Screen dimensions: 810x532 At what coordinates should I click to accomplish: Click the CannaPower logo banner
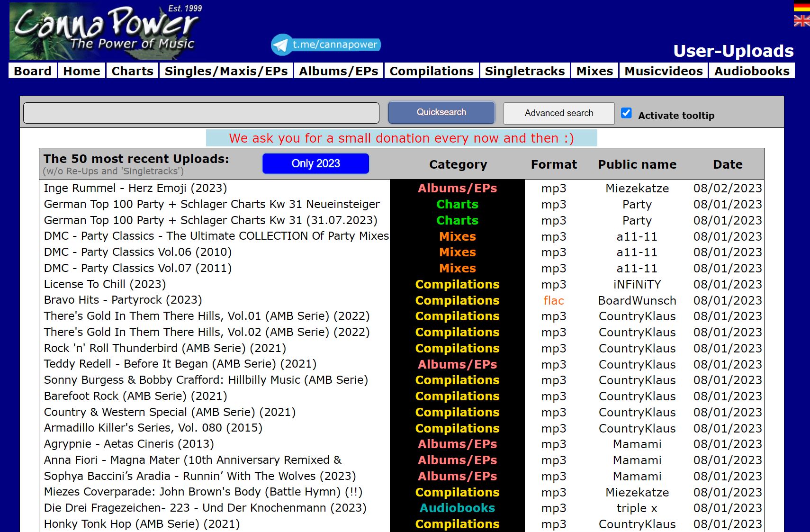[105, 31]
